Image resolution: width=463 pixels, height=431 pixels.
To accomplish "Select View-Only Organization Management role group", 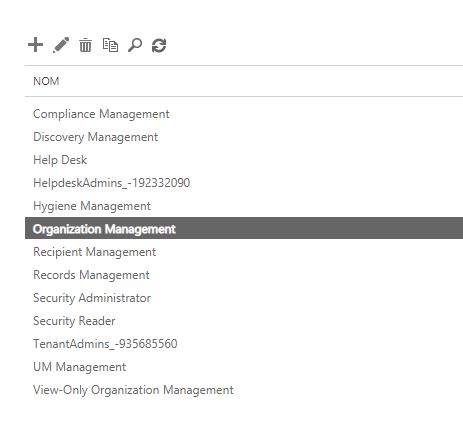I will point(244,390).
